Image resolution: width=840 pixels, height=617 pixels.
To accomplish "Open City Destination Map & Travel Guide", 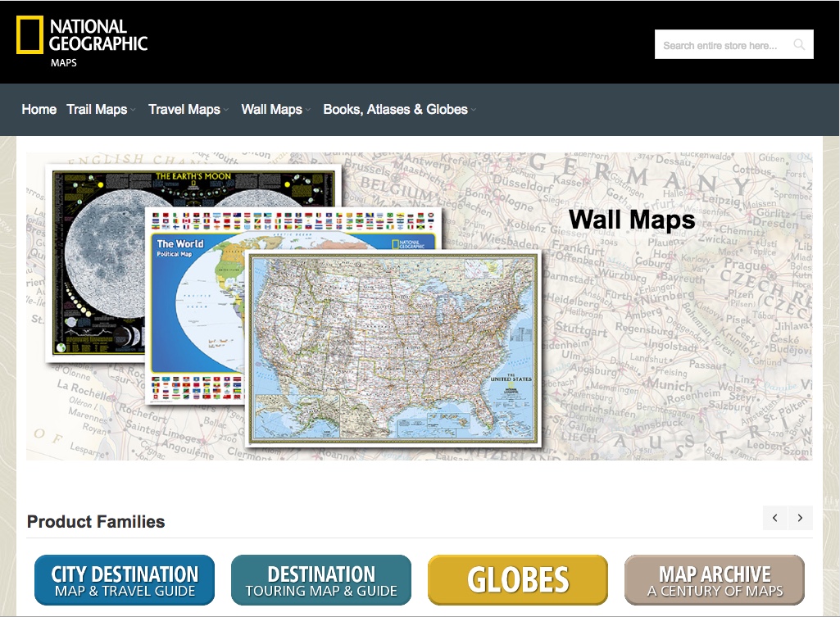I will (125, 580).
